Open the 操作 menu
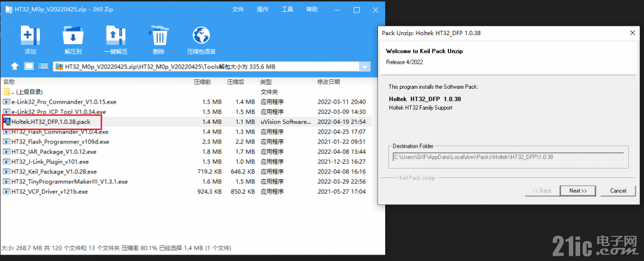The image size is (644, 261). (263, 10)
